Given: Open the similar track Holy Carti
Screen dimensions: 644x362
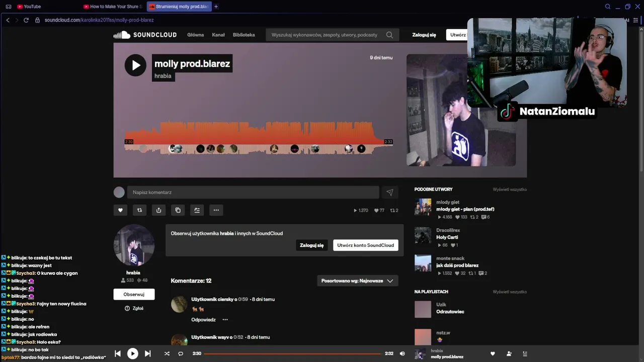Looking at the screenshot, I should [x=447, y=237].
